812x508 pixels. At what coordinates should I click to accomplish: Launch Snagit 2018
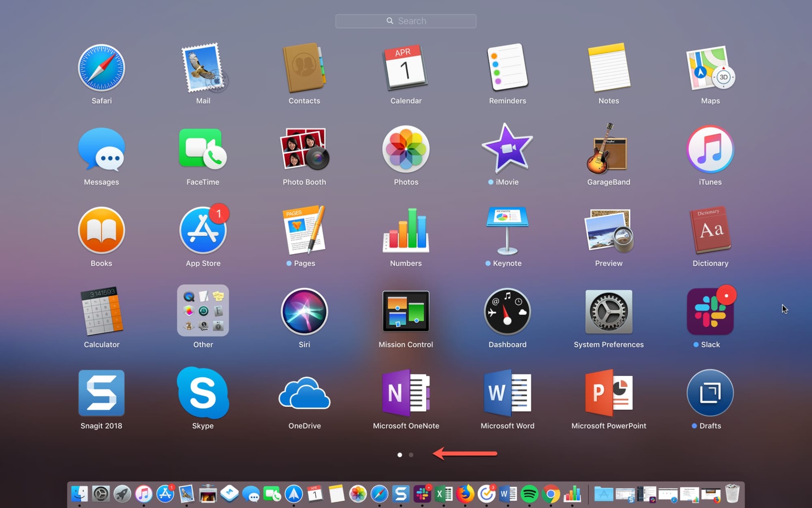click(101, 393)
